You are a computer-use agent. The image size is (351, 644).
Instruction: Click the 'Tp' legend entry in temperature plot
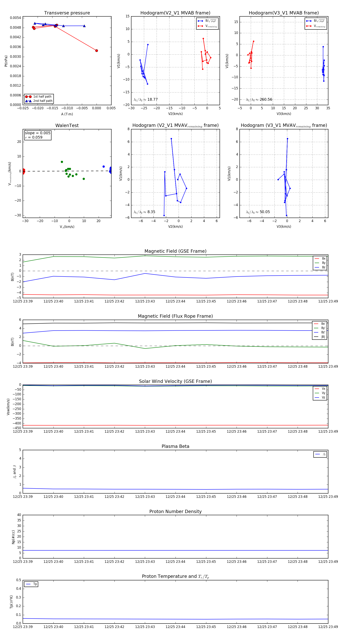[31, 584]
